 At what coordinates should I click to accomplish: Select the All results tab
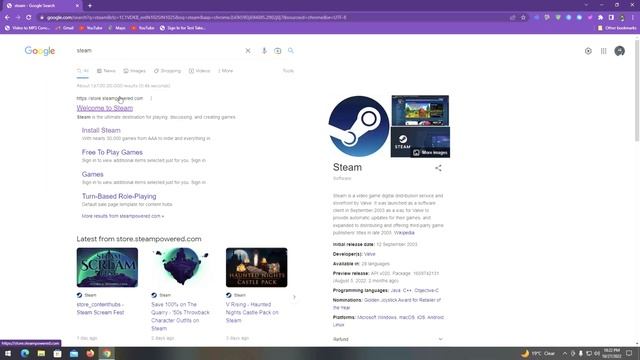pos(82,71)
